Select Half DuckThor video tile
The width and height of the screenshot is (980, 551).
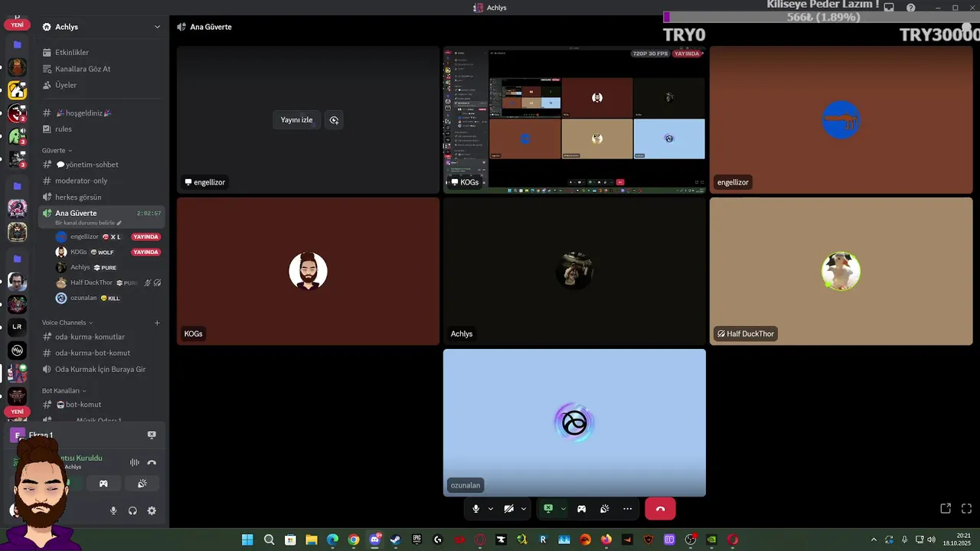[x=841, y=271]
